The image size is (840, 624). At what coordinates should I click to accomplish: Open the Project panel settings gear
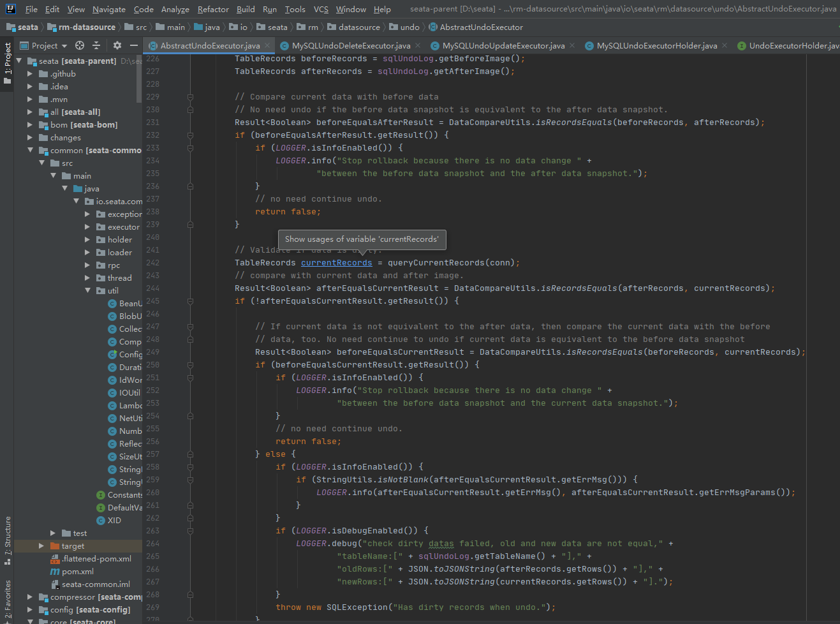pyautogui.click(x=117, y=45)
